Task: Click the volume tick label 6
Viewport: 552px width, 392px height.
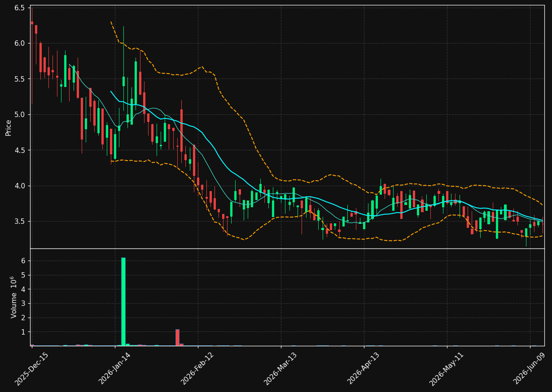Action: tap(23, 261)
